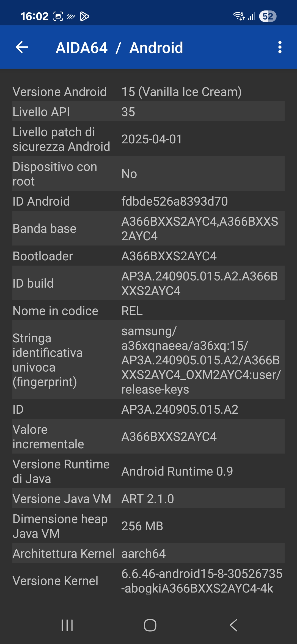Open the three-dot overflow menu

coord(280,47)
